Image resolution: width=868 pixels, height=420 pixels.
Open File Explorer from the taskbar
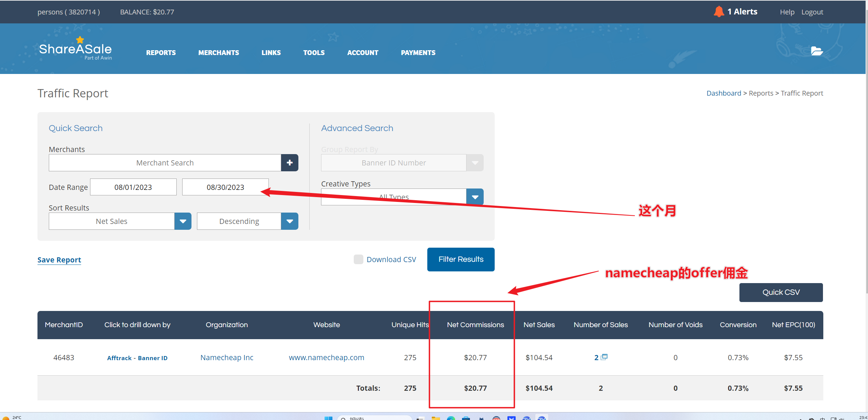[x=436, y=418]
